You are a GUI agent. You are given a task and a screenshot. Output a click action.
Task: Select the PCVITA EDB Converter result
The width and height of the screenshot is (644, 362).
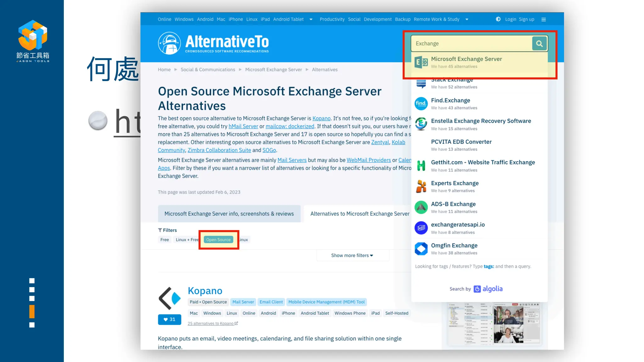coord(480,145)
